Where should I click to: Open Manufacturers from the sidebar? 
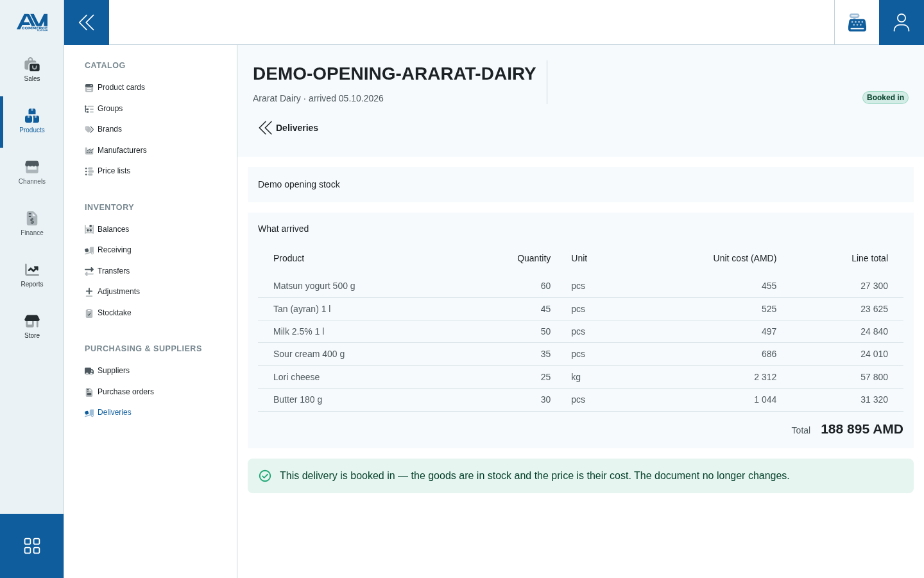pyautogui.click(x=122, y=150)
